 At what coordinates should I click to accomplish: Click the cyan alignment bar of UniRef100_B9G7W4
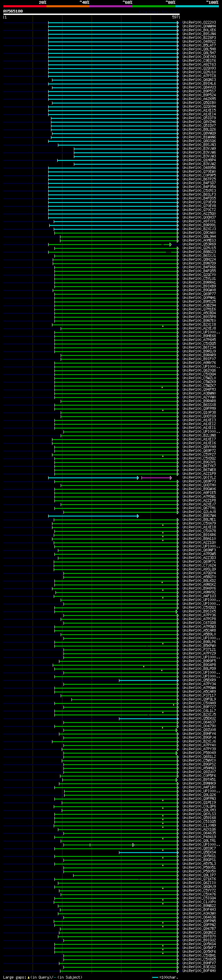click(93, 516)
